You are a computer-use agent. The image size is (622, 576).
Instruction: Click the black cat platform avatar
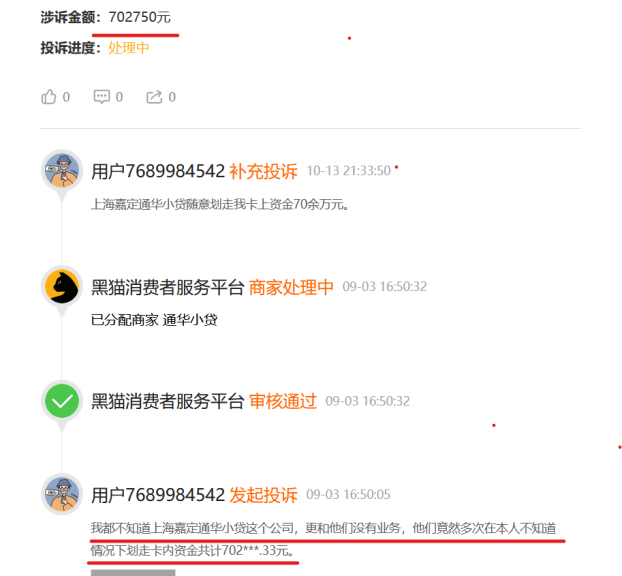(62, 286)
